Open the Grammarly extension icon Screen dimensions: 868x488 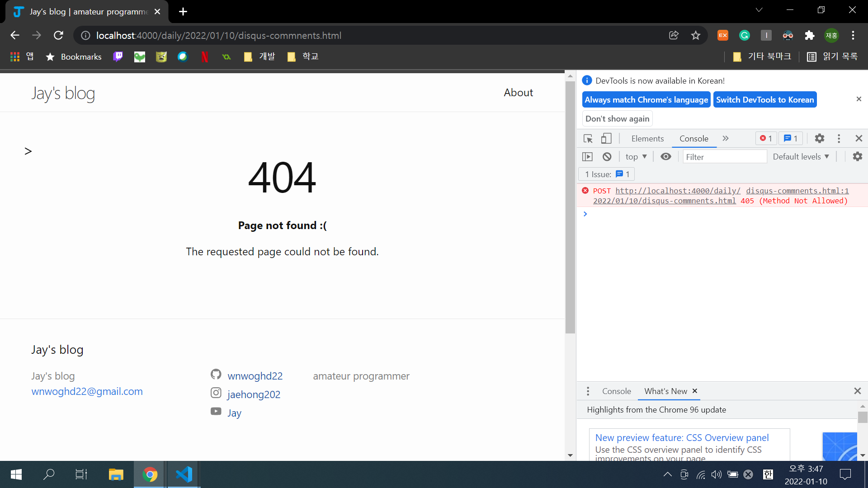pyautogui.click(x=745, y=35)
